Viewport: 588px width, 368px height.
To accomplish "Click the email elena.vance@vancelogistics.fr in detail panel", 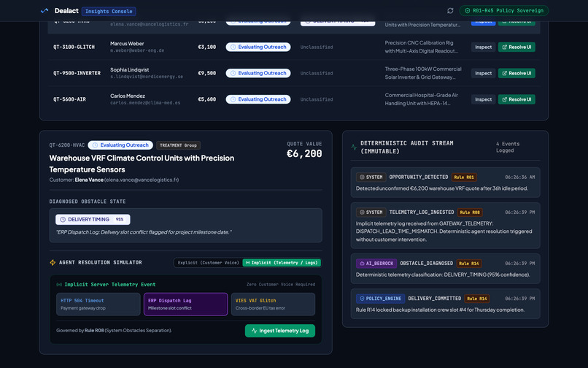I will coord(142,180).
